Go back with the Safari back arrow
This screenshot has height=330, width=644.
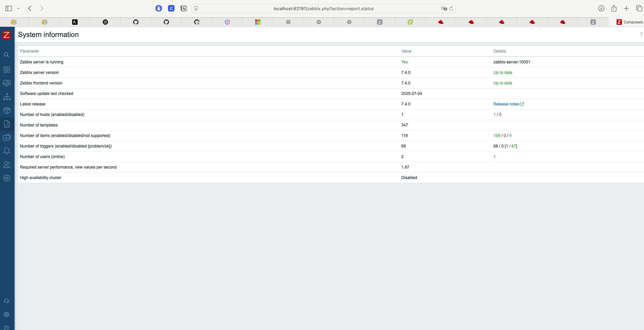(30, 8)
